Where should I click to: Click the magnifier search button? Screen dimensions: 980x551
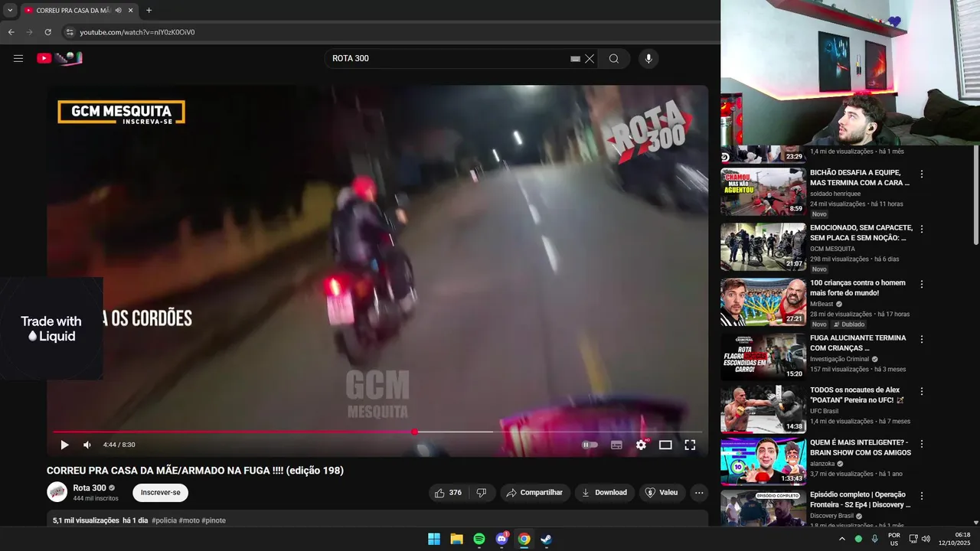pos(614,58)
